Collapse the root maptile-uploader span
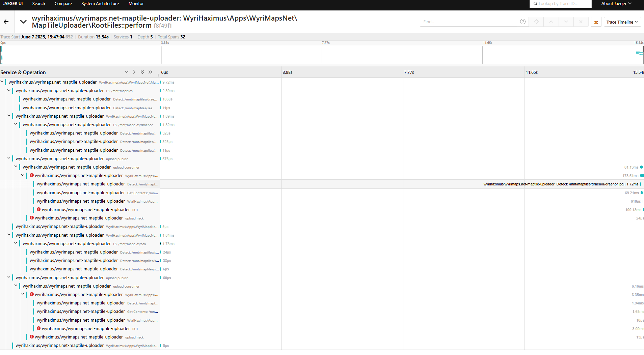644x355 pixels. pyautogui.click(x=2, y=82)
